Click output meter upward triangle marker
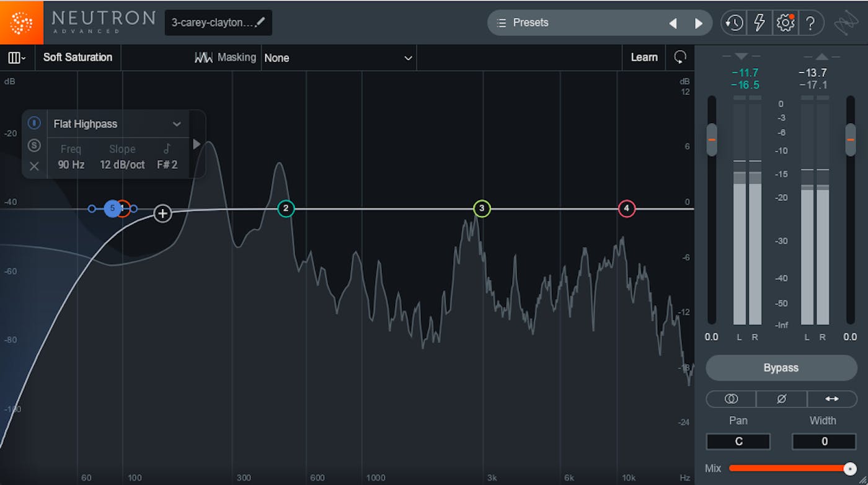 pos(821,56)
